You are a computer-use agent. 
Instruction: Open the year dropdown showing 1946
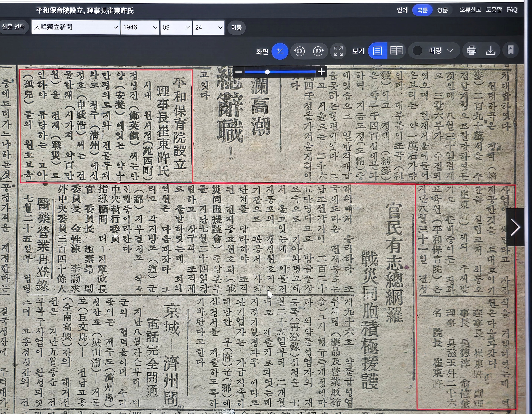(140, 27)
